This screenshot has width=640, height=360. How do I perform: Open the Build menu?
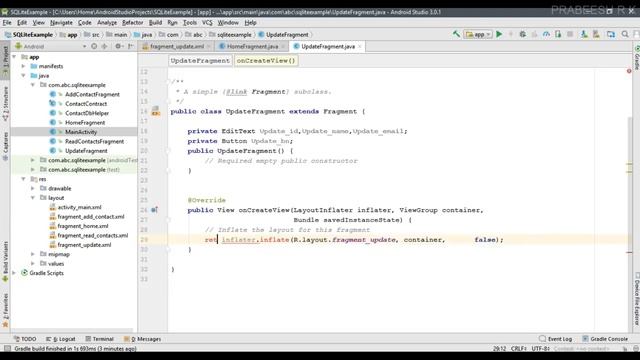[155, 22]
